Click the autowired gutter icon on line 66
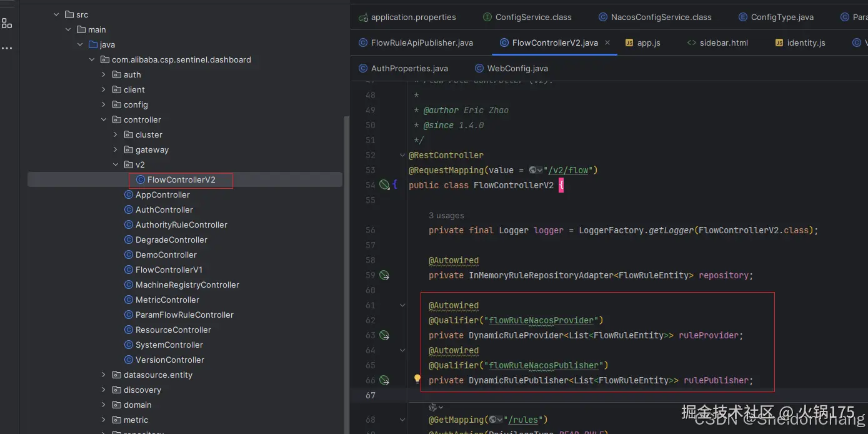 384,380
